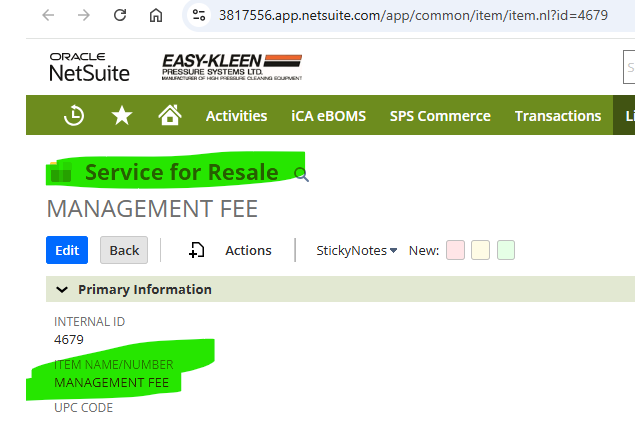Reload the page in the browser
The height and width of the screenshot is (425, 635).
click(x=120, y=15)
